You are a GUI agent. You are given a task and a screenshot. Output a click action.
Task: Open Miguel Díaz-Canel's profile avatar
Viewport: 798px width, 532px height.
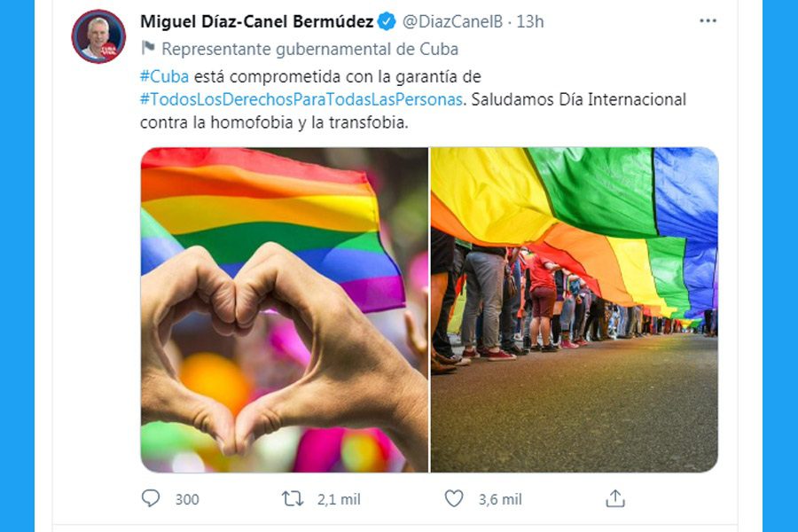tap(98, 36)
